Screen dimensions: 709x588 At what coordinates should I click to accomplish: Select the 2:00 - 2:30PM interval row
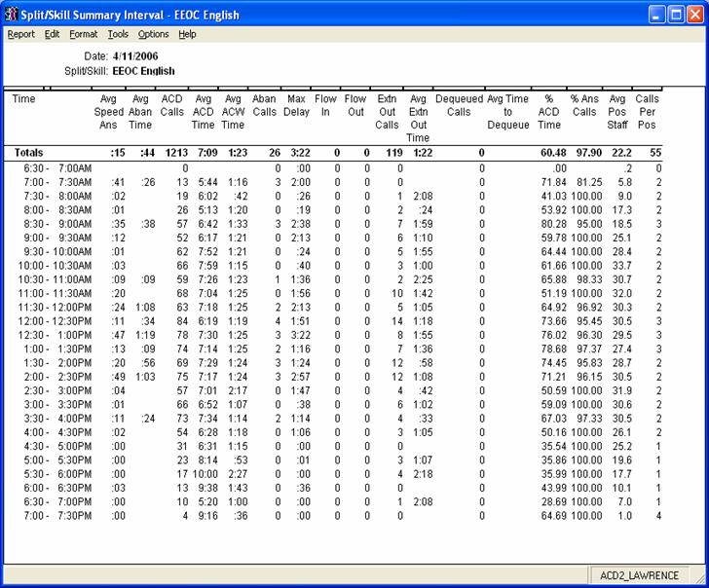(x=332, y=377)
